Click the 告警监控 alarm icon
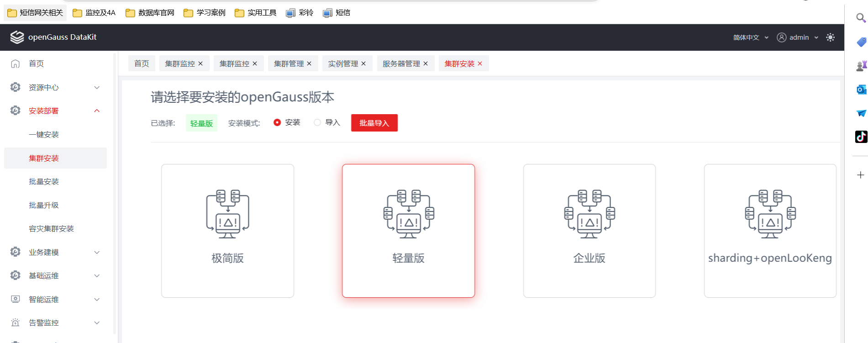868x343 pixels. click(15, 322)
